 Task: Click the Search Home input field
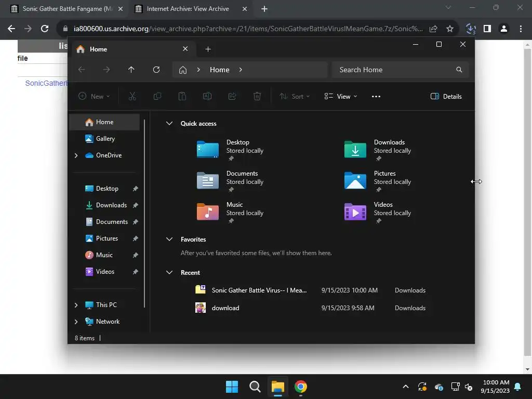401,70
